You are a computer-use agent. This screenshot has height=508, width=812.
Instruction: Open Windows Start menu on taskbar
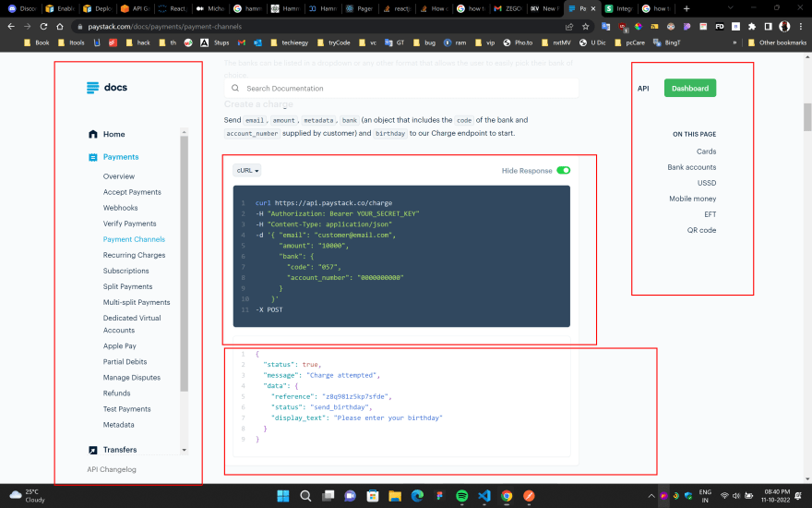click(x=282, y=496)
